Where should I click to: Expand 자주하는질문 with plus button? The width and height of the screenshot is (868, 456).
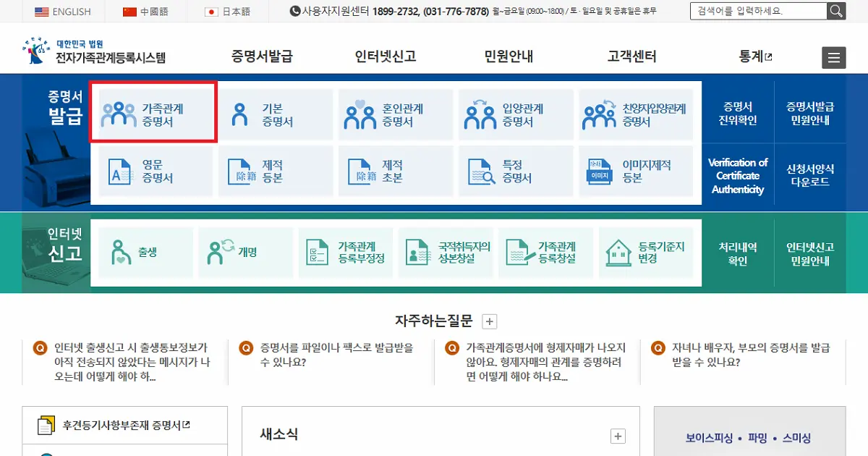(490, 321)
